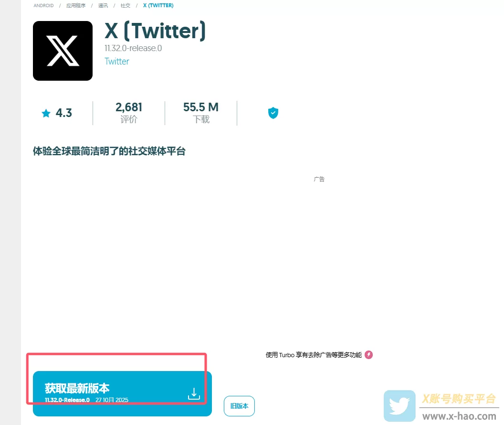Screen dimensions: 504x425
Task: Click the pink Turbo lightning icon
Action: [x=368, y=355]
